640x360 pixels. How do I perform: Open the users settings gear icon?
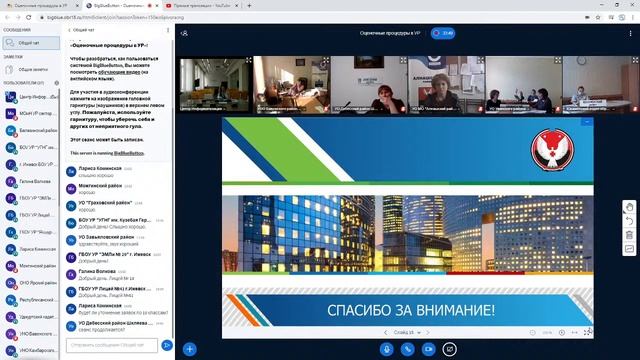[x=57, y=83]
